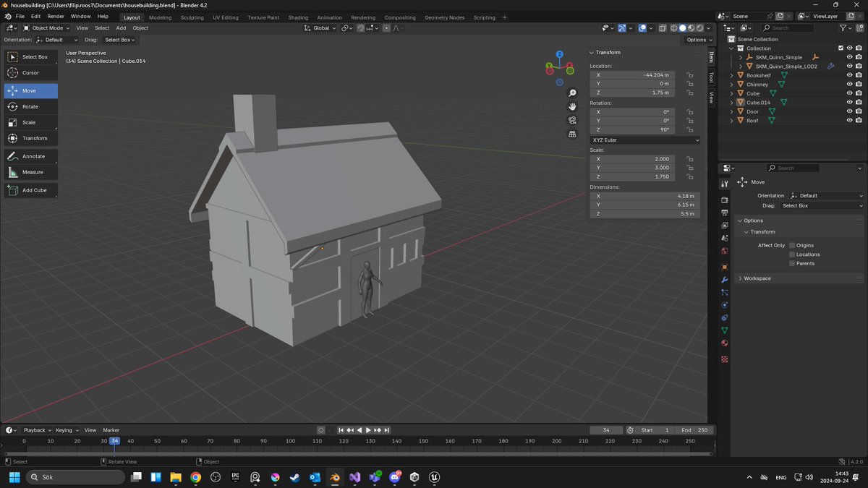Click the viewport zoom magnifier icon
The width and height of the screenshot is (868, 488).
pyautogui.click(x=572, y=93)
